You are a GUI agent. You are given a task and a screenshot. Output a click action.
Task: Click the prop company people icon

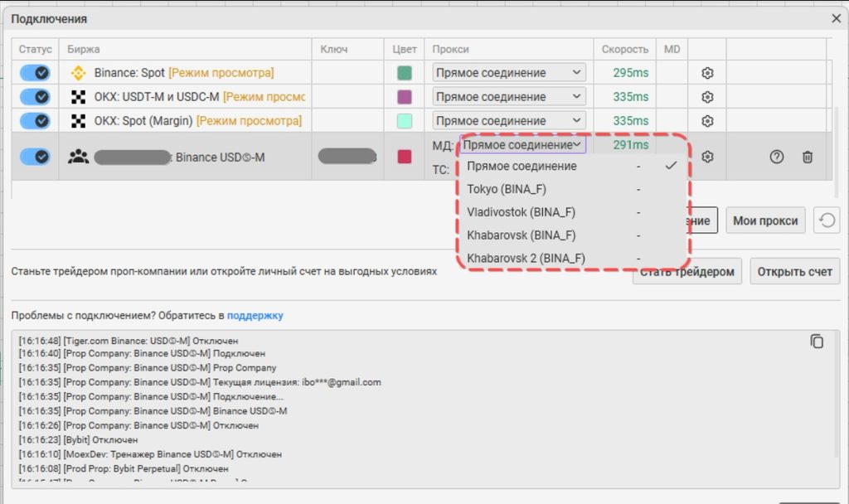tap(79, 157)
